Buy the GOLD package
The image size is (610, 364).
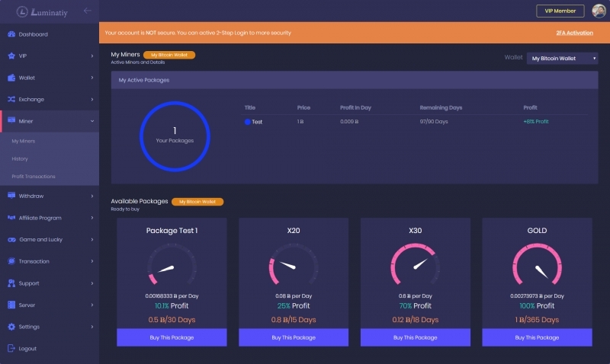[537, 337]
